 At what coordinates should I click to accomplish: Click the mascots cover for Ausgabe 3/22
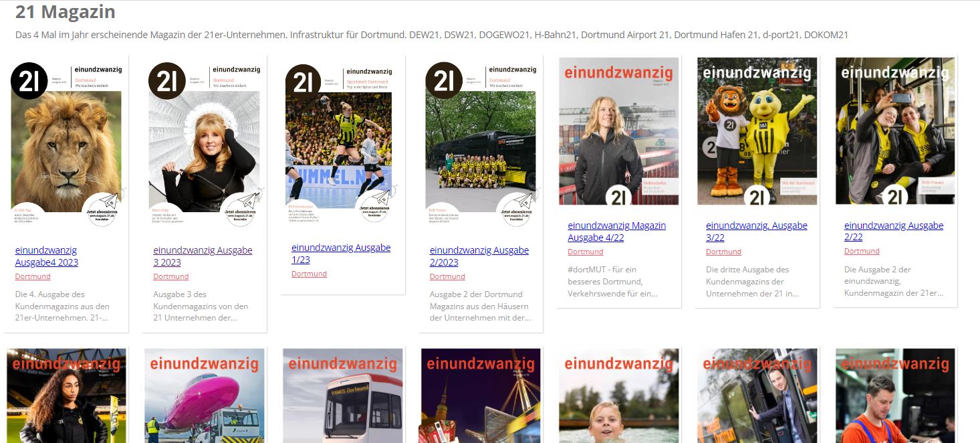(757, 131)
